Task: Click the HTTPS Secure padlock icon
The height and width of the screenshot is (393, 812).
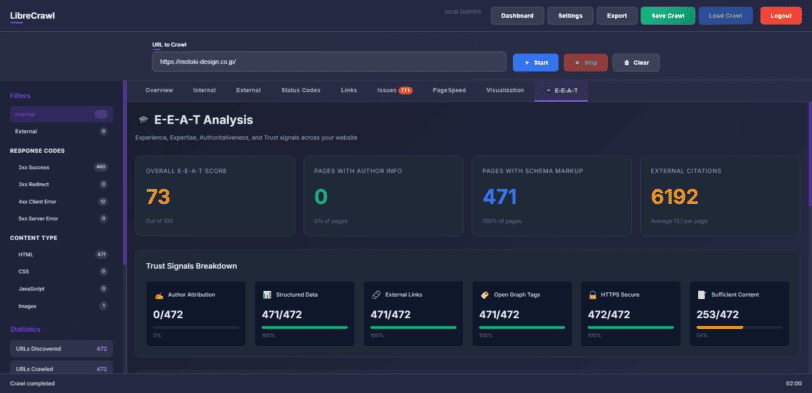Action: (x=593, y=295)
